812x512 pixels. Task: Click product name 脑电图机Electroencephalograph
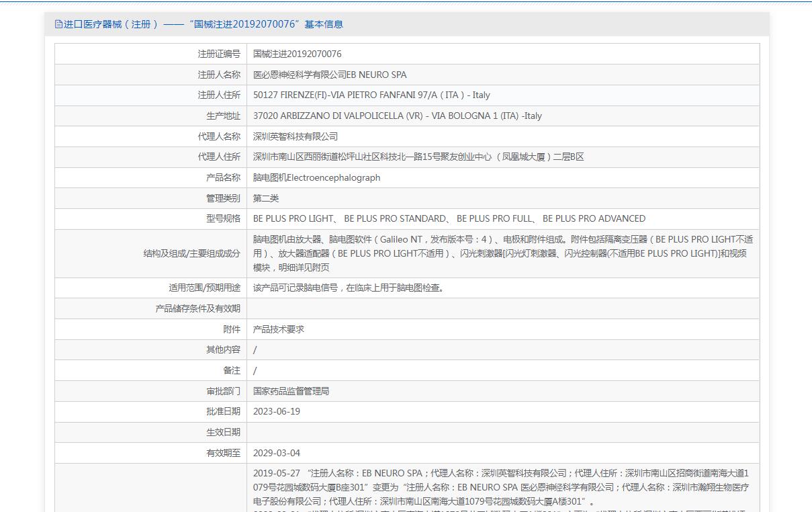(x=316, y=177)
